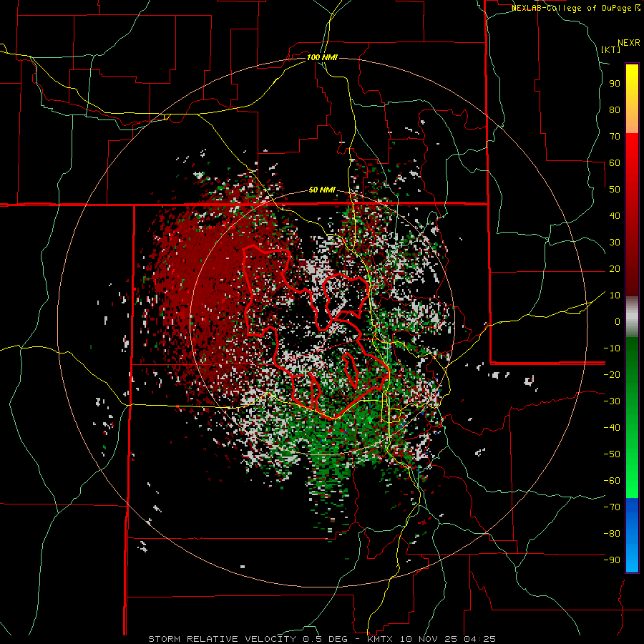The height and width of the screenshot is (644, 644).
Task: Pick the blue segment of the color bar
Action: 632,535
